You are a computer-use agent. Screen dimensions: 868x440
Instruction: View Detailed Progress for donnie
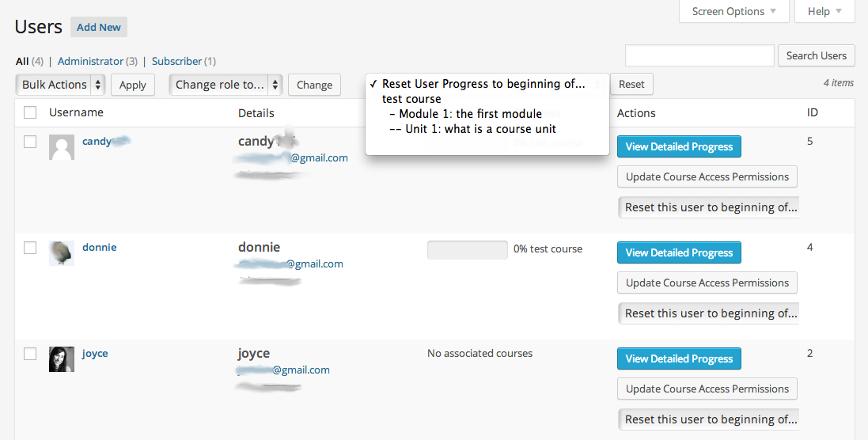point(679,252)
